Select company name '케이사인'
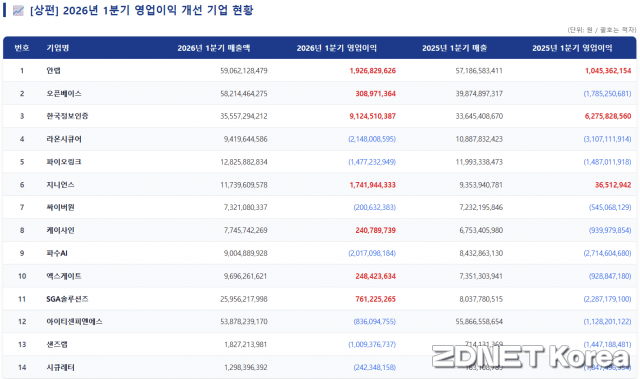The image size is (640, 379). [60, 231]
